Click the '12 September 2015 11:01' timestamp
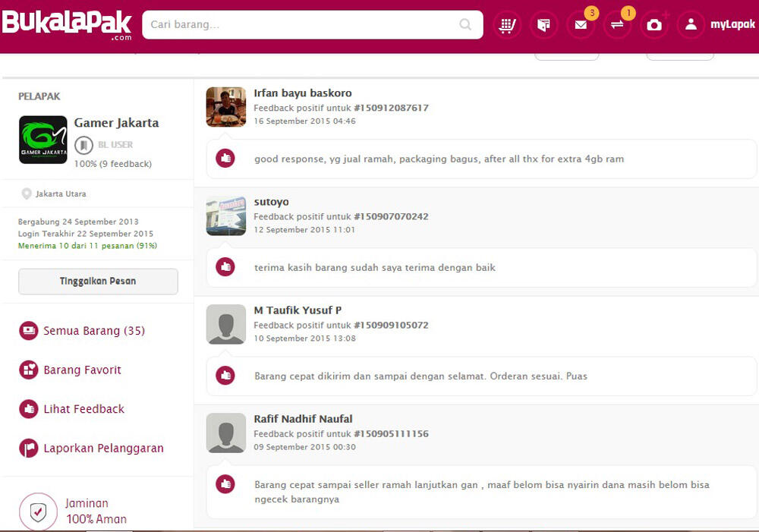 [304, 229]
